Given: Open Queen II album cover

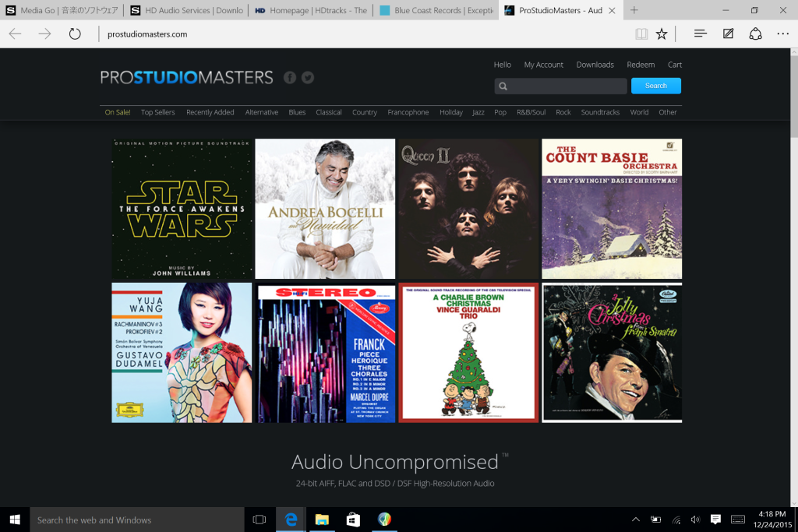Looking at the screenshot, I should coord(468,209).
